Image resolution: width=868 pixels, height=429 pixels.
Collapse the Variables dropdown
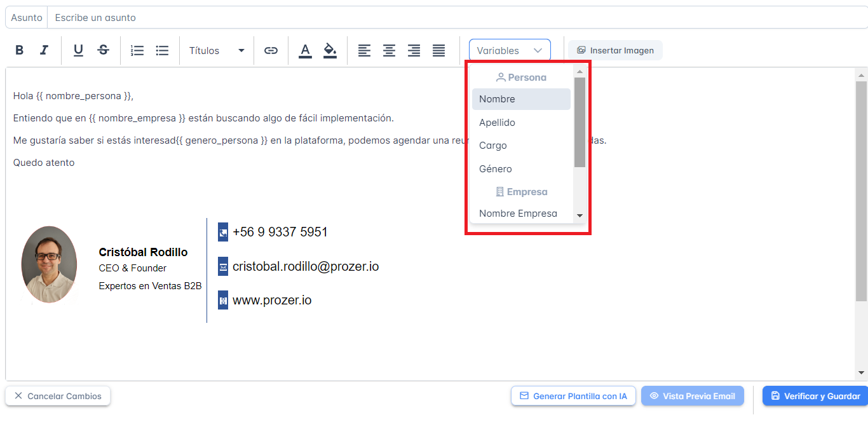[x=509, y=50]
